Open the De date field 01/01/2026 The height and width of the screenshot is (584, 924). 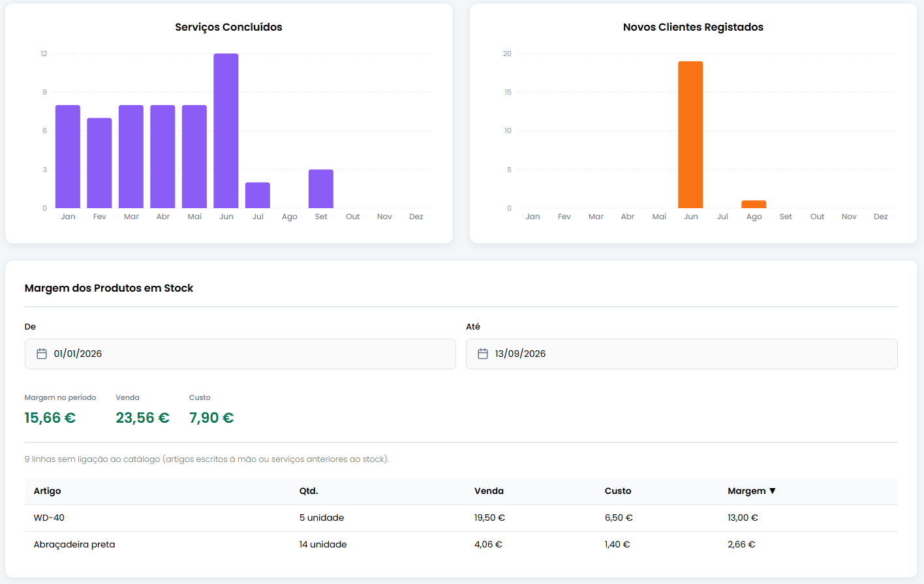tap(240, 354)
